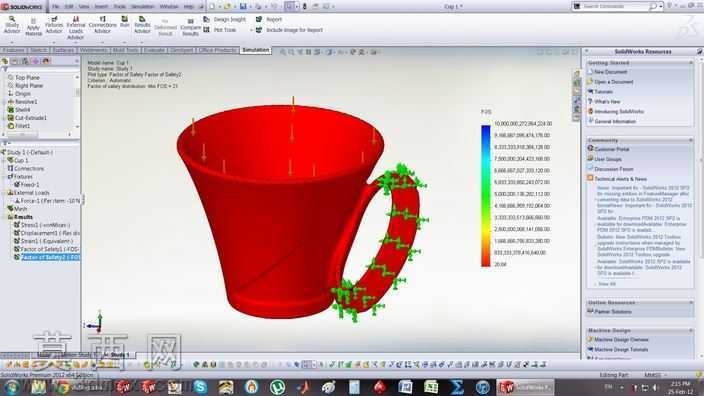Switch to the Sketch tab
Viewport: 704px width, 396px height.
[x=39, y=50]
